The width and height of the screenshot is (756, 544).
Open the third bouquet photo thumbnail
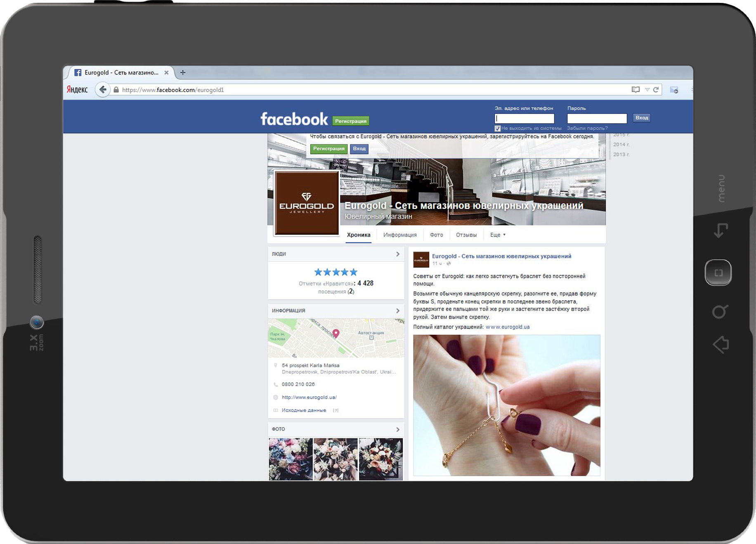[380, 459]
